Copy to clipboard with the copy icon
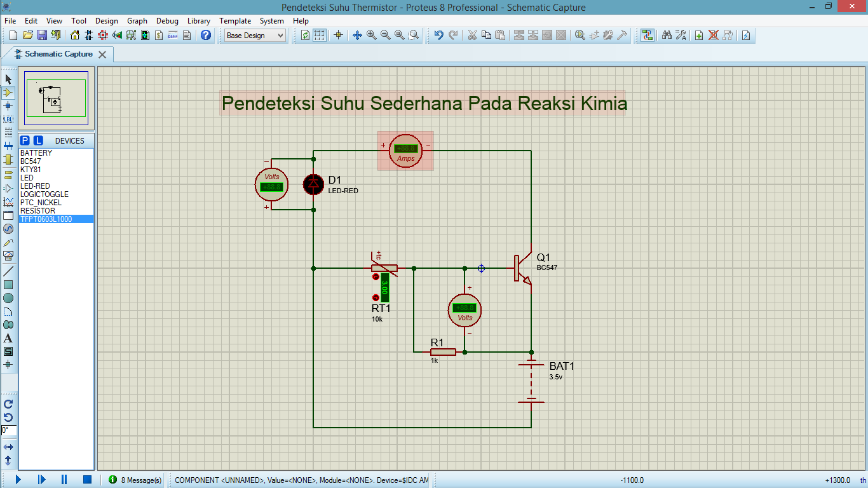868x488 pixels. [486, 36]
